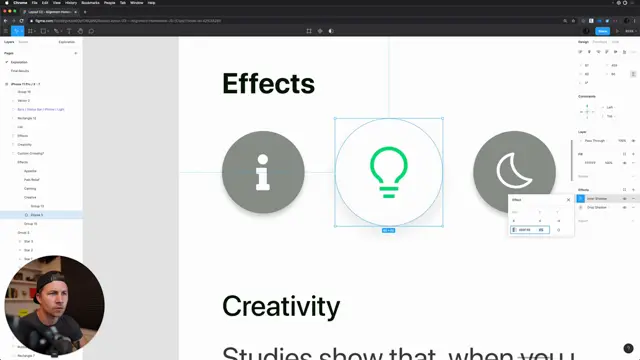Open Exploration page dropdown in Layers header

tap(67, 42)
